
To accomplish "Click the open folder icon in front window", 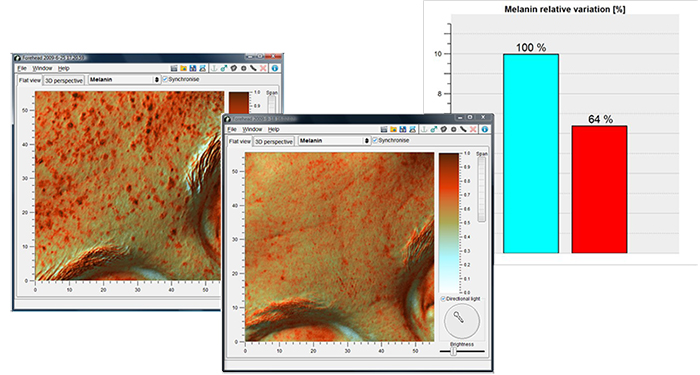I will click(x=393, y=129).
